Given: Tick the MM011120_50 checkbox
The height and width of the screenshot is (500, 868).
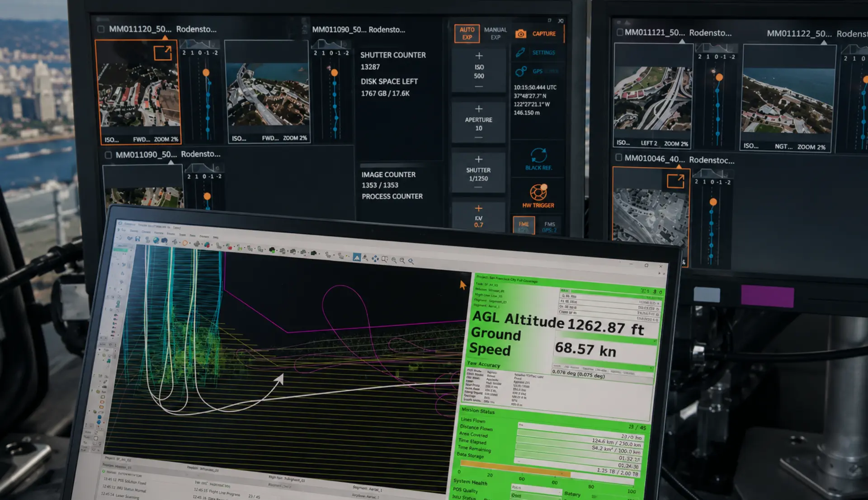Looking at the screenshot, I should point(101,29).
